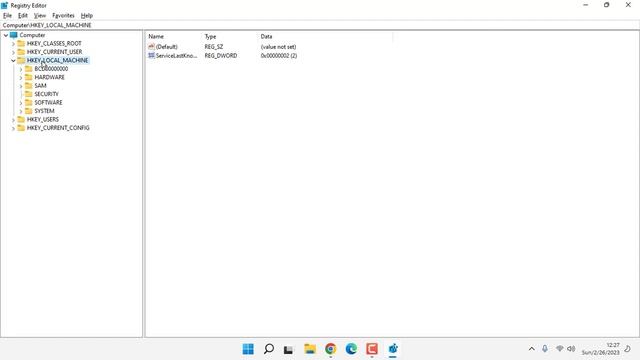Open Task View on taskbar
This screenshot has height=360, width=640.
point(289,349)
